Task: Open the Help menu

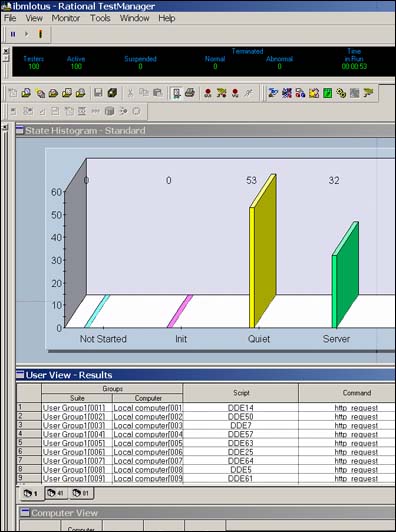Action: 167,18
